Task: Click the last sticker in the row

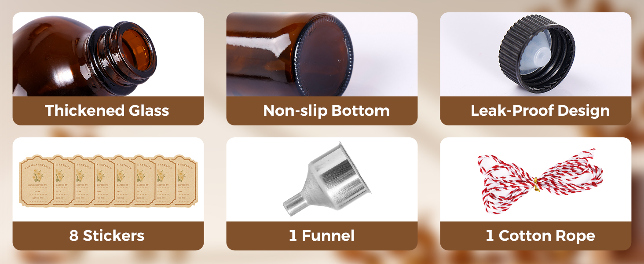Action: tap(187, 180)
